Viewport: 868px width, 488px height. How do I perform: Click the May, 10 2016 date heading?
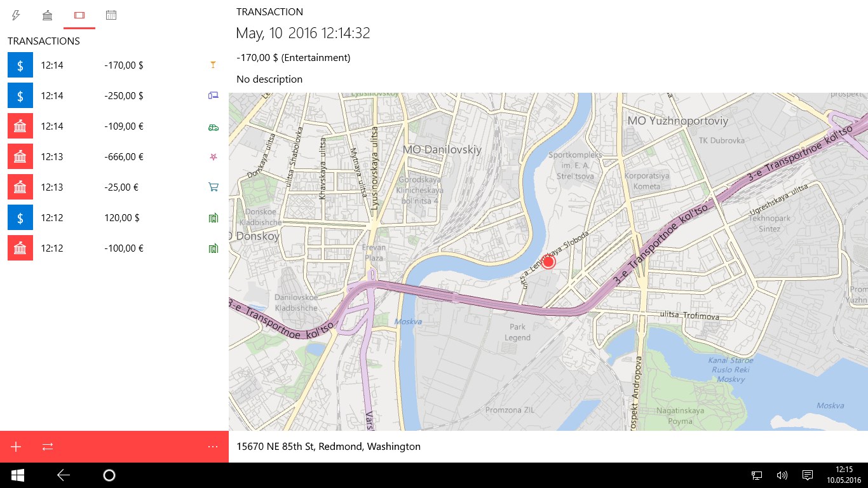point(303,33)
